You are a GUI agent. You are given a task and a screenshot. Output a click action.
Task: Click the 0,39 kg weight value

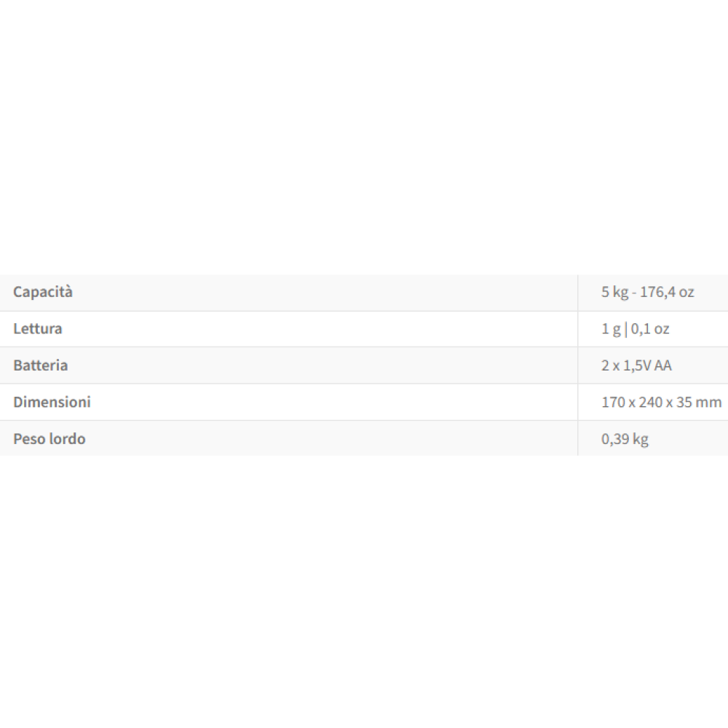pyautogui.click(x=625, y=439)
